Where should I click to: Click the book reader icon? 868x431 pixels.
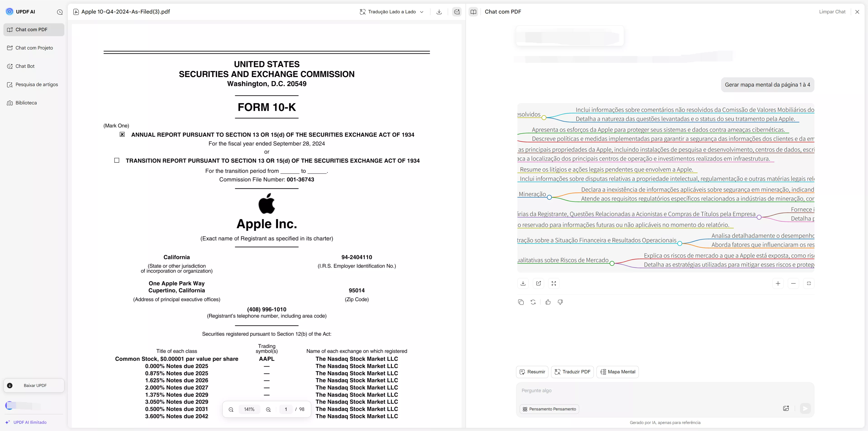coord(473,12)
